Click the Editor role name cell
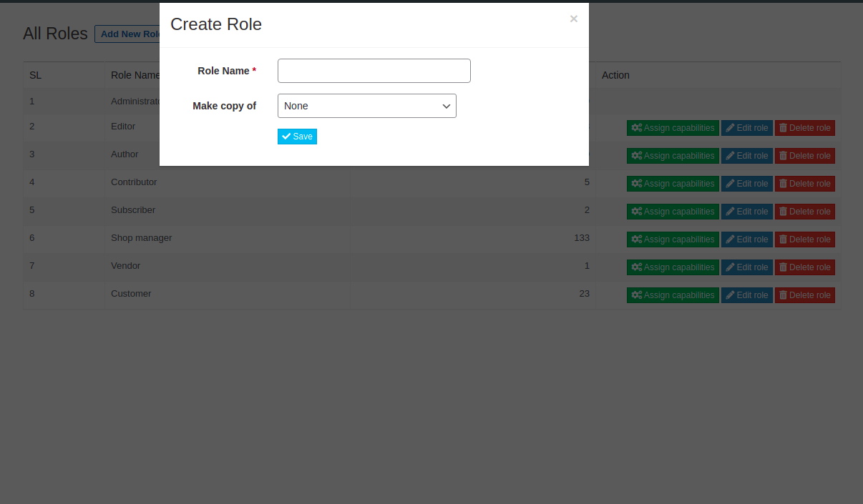 132,128
